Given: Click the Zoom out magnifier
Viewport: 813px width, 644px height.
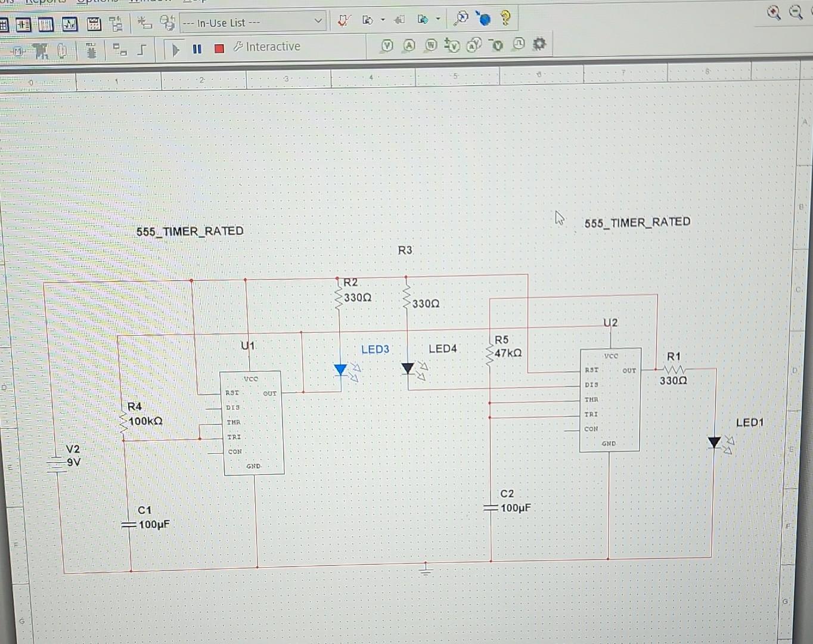Looking at the screenshot, I should point(796,12).
